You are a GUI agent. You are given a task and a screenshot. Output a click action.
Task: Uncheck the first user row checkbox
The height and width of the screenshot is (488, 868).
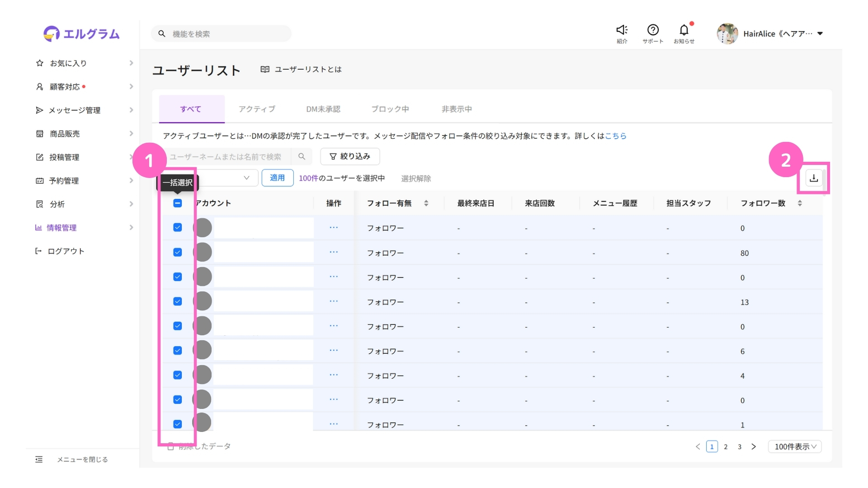pos(178,228)
